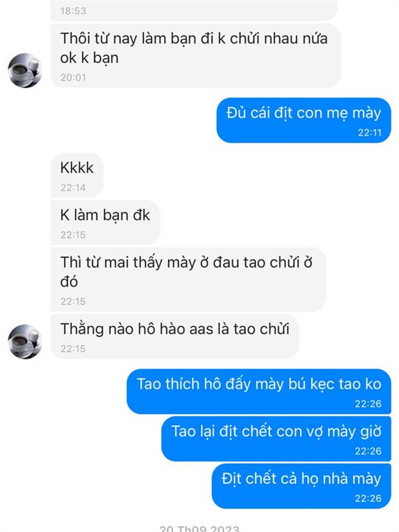Viewport: 399px width, 532px height.
Task: Tap the 22:14 timestamp under 'Kkkk'
Action: click(x=73, y=188)
